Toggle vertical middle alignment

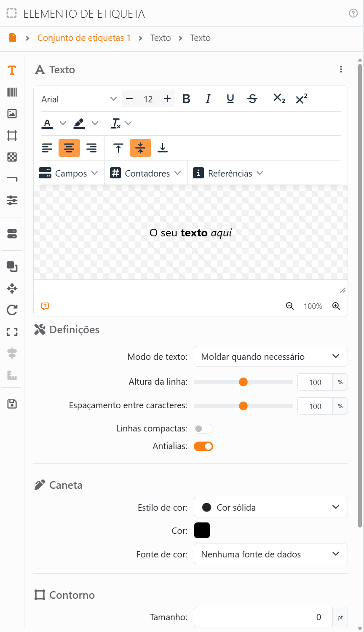[140, 148]
